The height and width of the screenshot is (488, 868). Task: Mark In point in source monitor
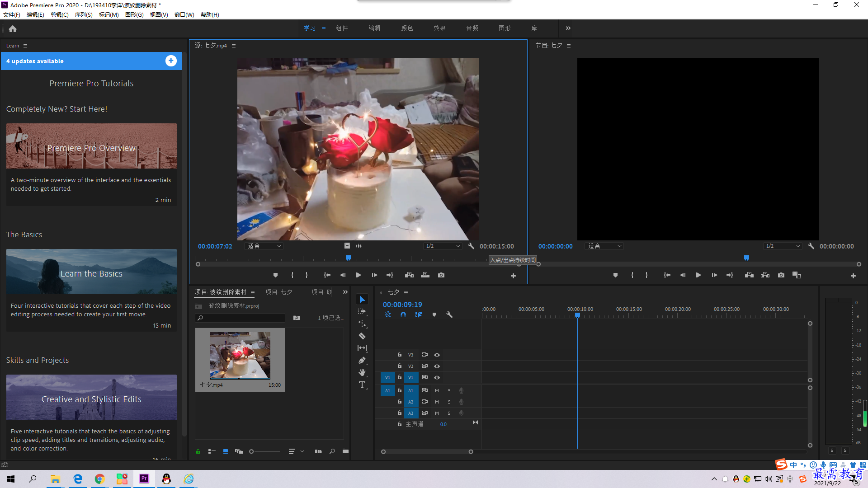tap(292, 275)
